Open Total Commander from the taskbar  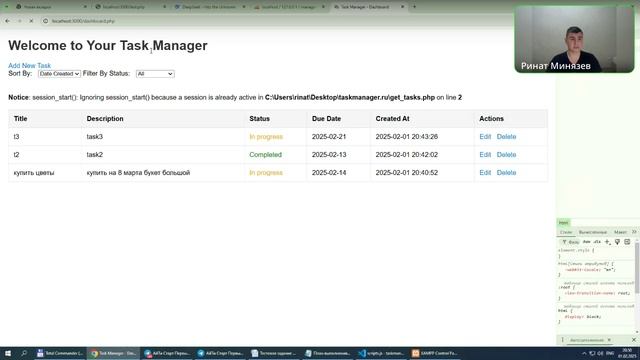tap(60, 353)
